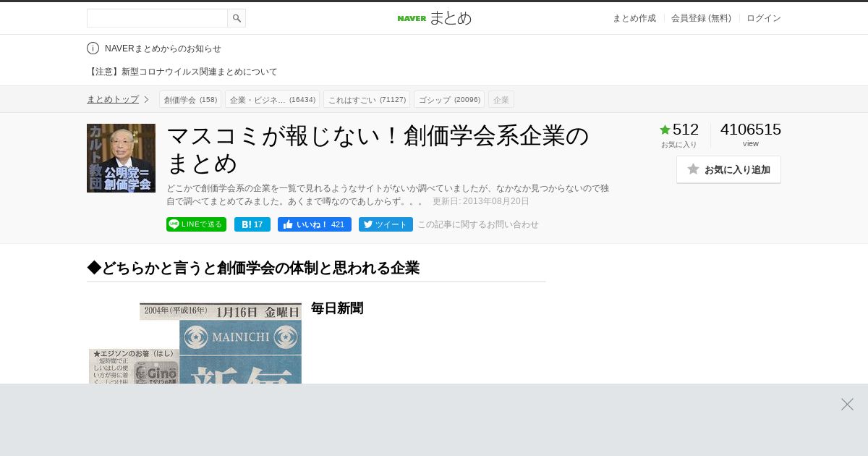Go to まとめトップ breadcrumb link
Screen dimensions: 868x456
(x=113, y=99)
